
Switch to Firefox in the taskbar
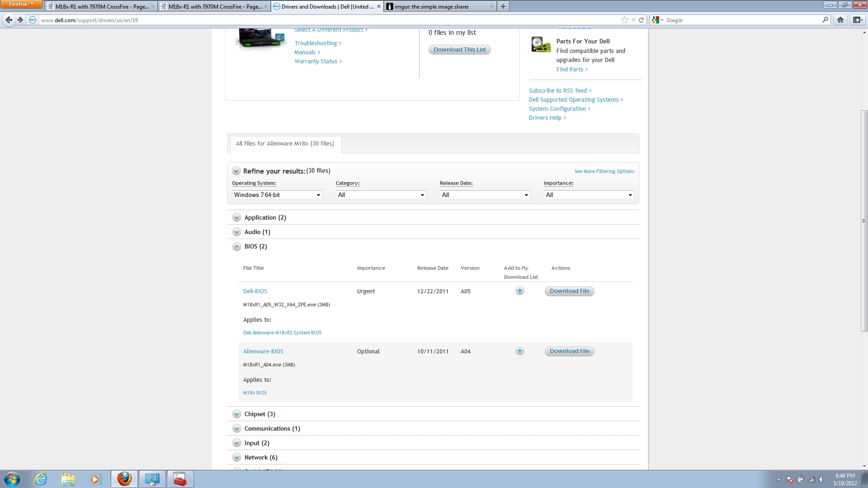[x=124, y=479]
